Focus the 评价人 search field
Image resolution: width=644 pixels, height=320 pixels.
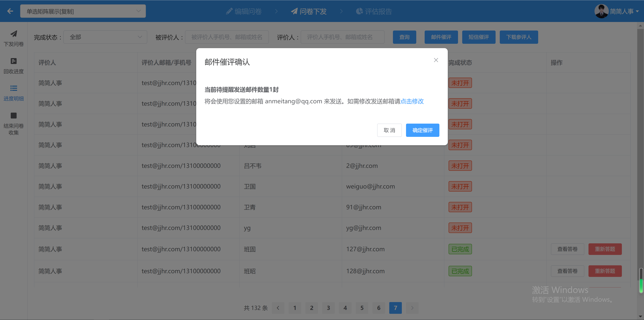[342, 37]
